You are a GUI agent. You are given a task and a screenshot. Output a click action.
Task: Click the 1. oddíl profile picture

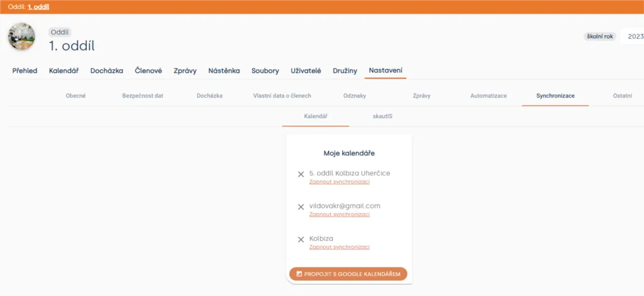pyautogui.click(x=21, y=36)
